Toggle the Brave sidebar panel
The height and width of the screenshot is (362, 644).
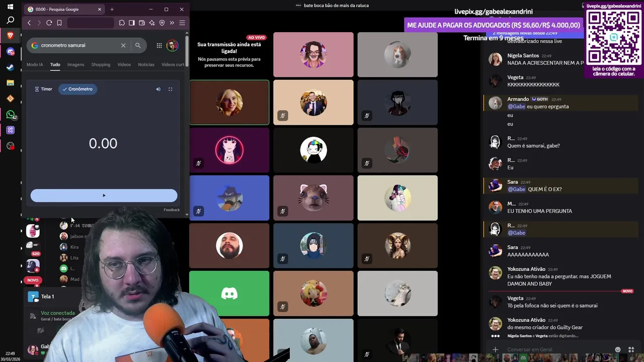pos(132,23)
